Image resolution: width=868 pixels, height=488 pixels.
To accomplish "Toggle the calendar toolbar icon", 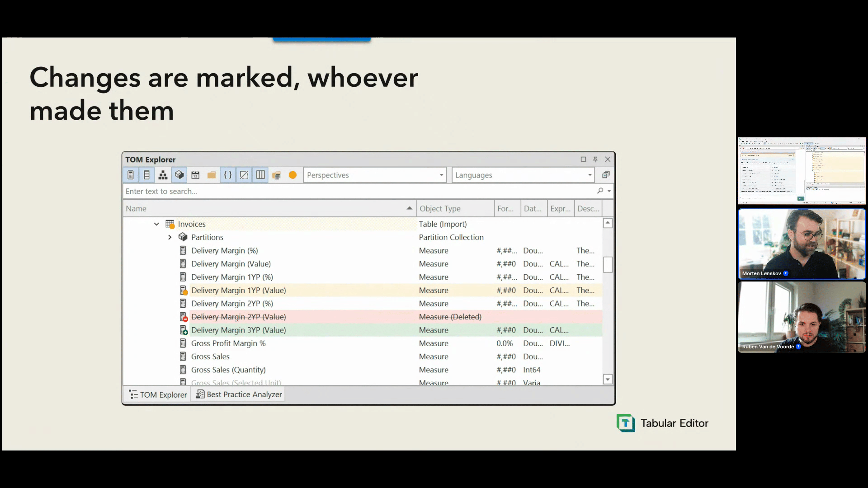I will point(195,175).
